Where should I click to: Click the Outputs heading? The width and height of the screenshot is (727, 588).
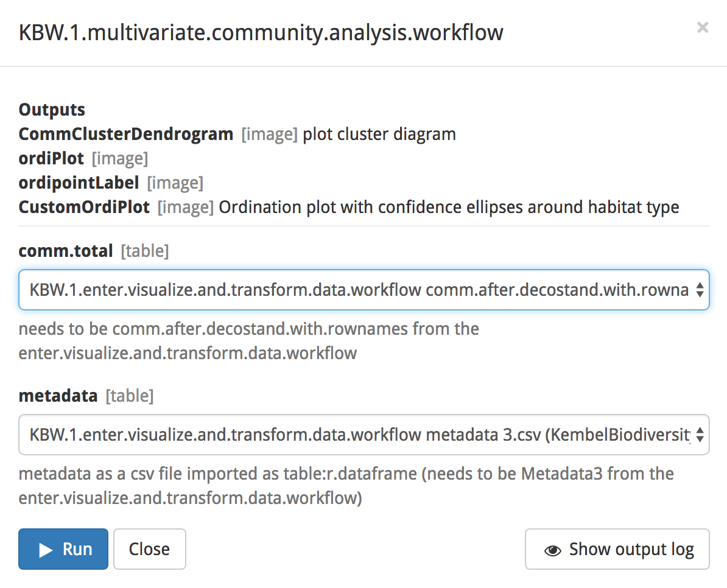pos(52,110)
